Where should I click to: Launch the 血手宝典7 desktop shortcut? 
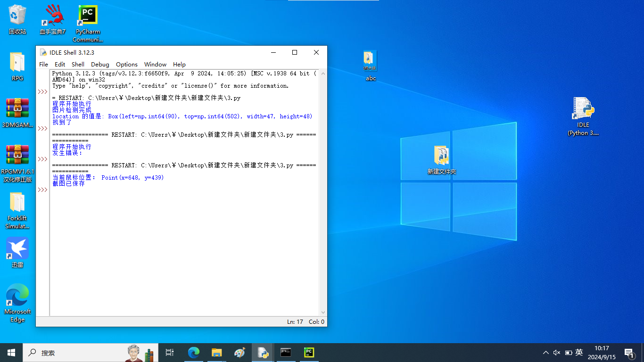(x=52, y=20)
